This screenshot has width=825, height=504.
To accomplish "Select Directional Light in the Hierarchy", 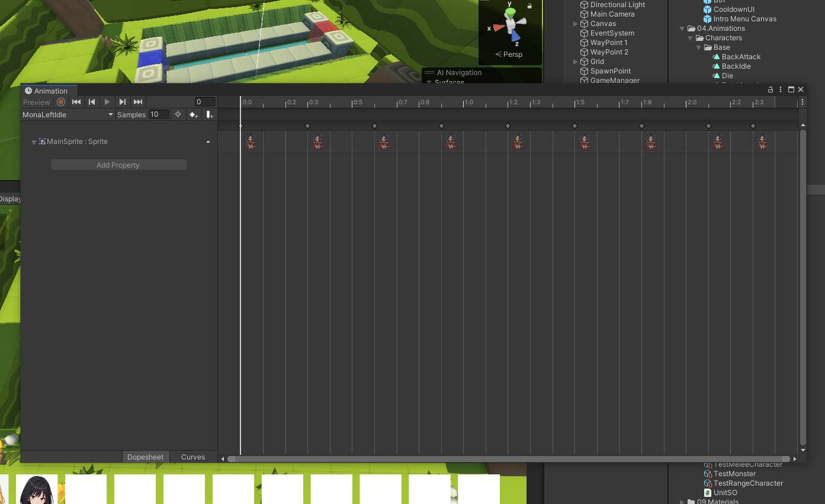I will (618, 5).
